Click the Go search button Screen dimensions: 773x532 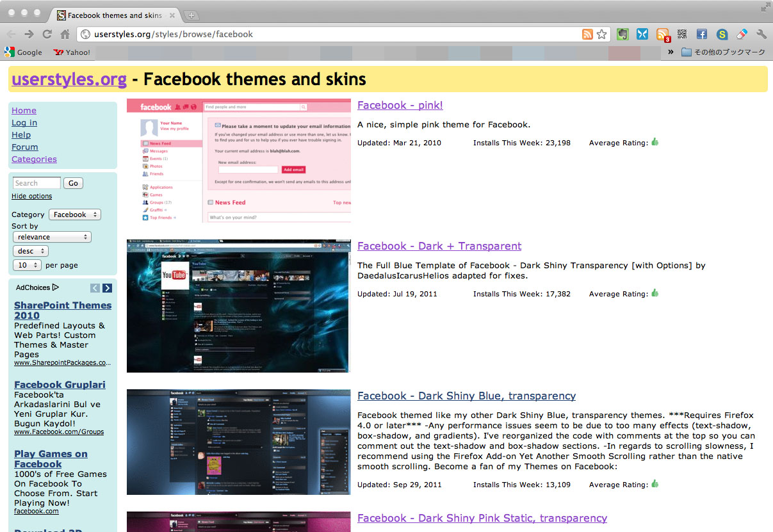click(73, 183)
